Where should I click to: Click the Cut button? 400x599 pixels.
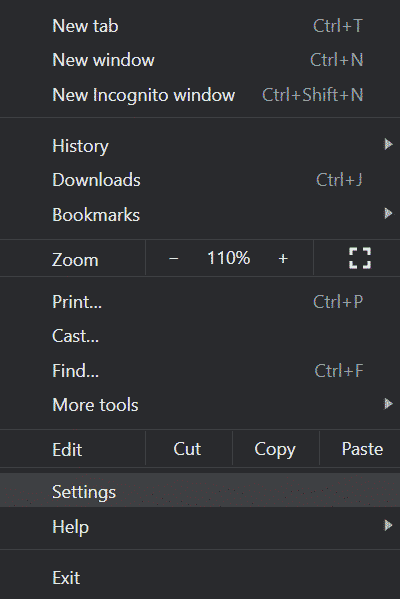pyautogui.click(x=189, y=449)
